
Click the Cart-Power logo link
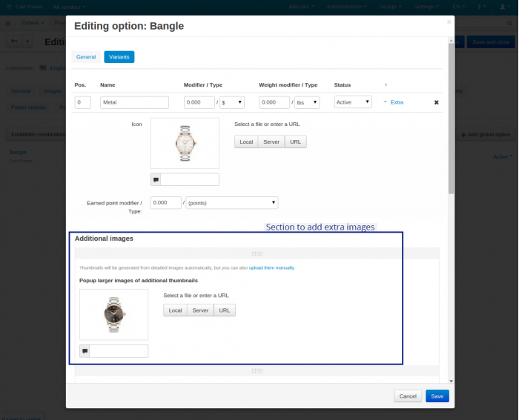point(25,7)
